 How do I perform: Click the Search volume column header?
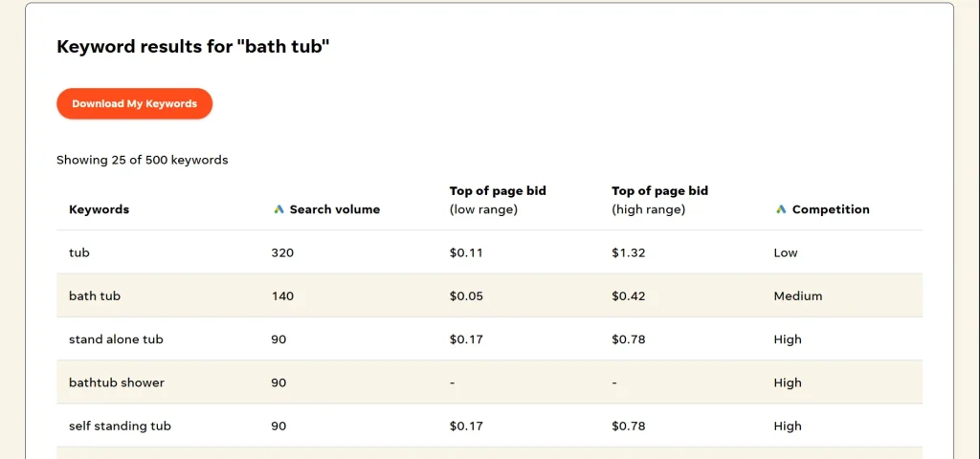coord(334,209)
